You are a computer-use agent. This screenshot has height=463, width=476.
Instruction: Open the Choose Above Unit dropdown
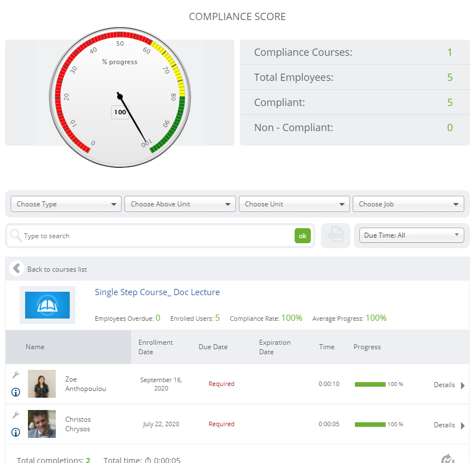180,204
